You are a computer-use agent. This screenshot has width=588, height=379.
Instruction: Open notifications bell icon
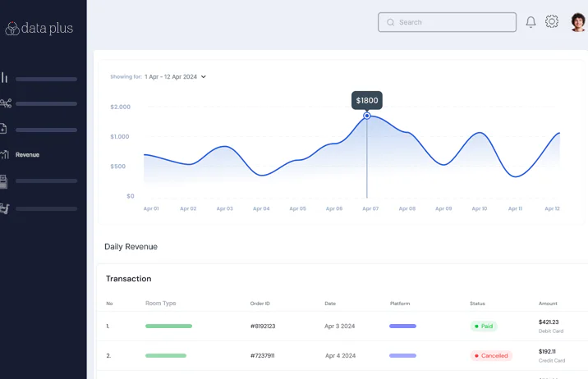(x=531, y=22)
